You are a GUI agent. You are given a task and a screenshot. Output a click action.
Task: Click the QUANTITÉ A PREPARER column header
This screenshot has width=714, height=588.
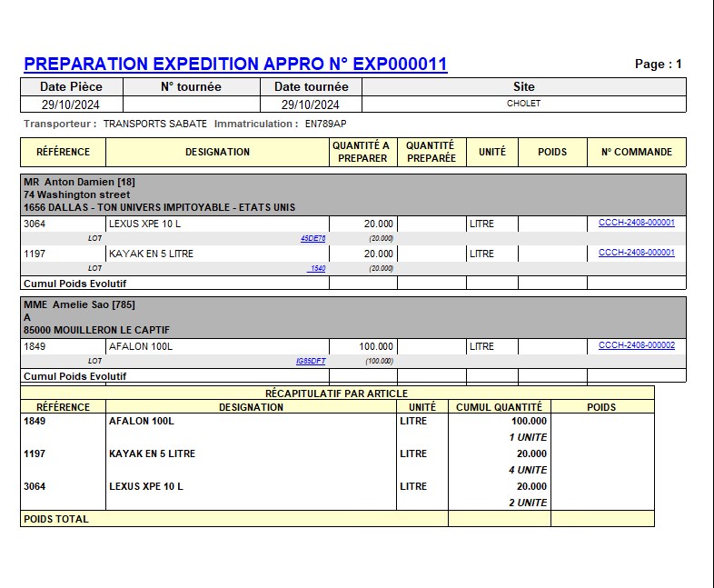(x=362, y=153)
